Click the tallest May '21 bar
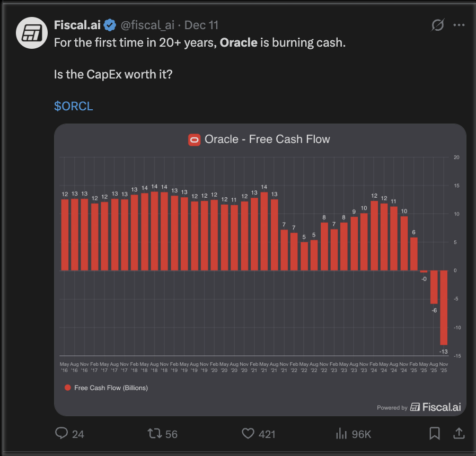476x456 pixels. coord(264,231)
